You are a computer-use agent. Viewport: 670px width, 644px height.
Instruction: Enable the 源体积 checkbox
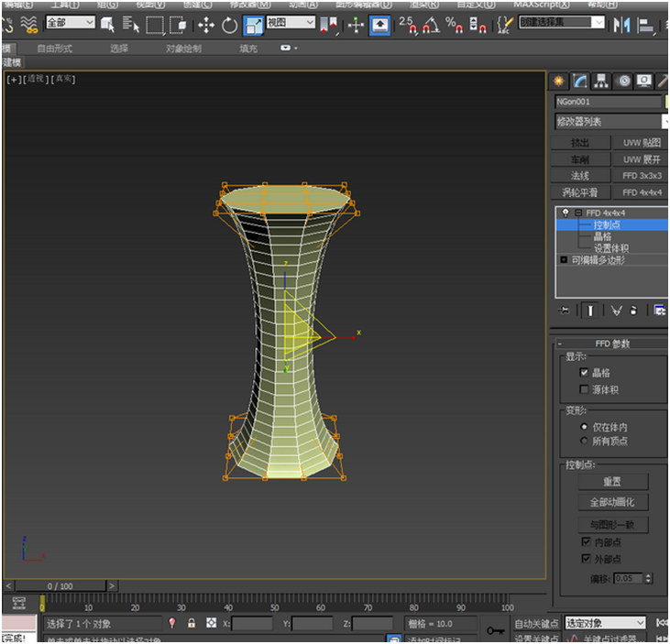[x=584, y=389]
